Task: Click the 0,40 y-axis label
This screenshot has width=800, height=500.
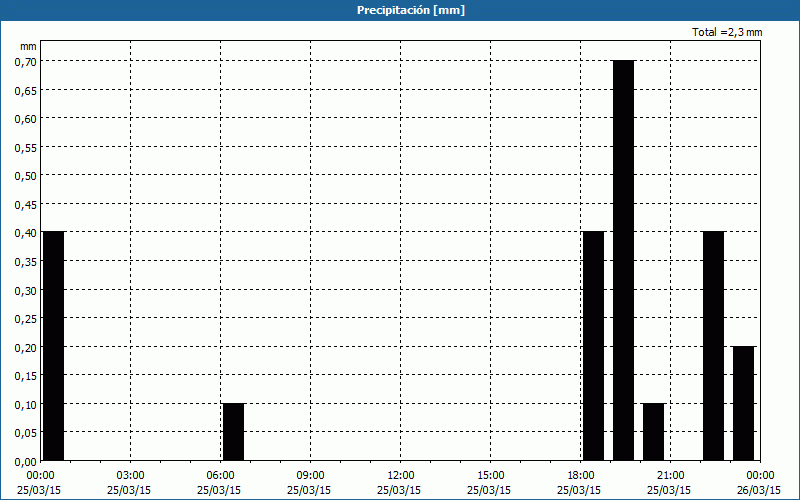Action: pyautogui.click(x=26, y=233)
